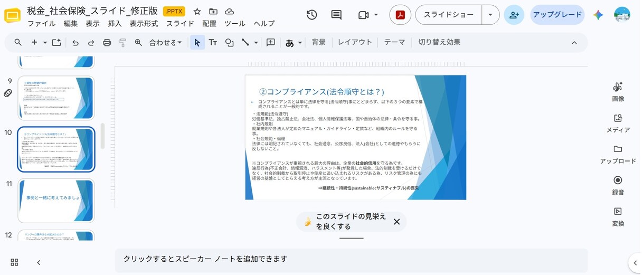Check the cloud save status icon
This screenshot has height=275, width=644.
tap(229, 12)
